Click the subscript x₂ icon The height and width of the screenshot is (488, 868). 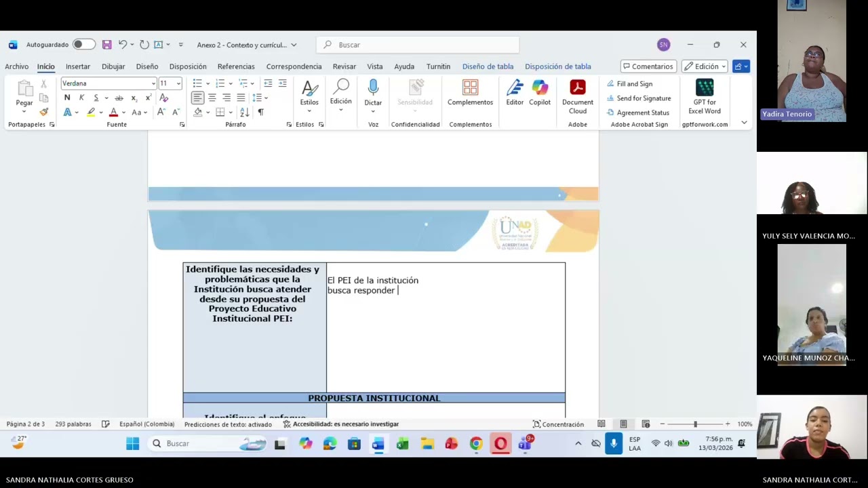134,98
